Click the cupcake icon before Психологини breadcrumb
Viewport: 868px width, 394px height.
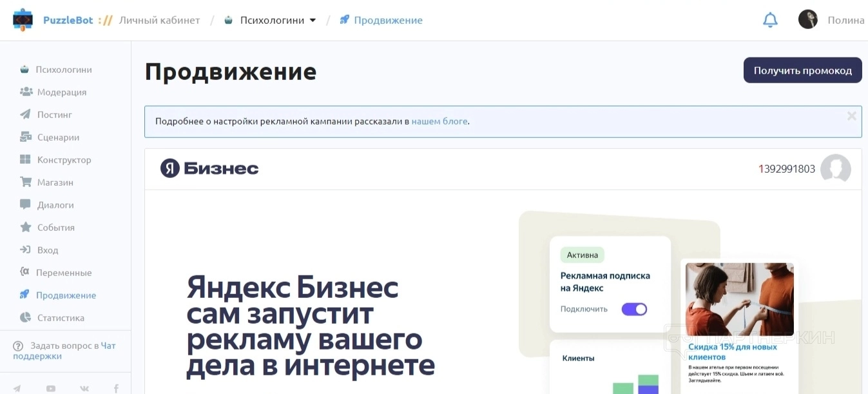click(x=228, y=20)
